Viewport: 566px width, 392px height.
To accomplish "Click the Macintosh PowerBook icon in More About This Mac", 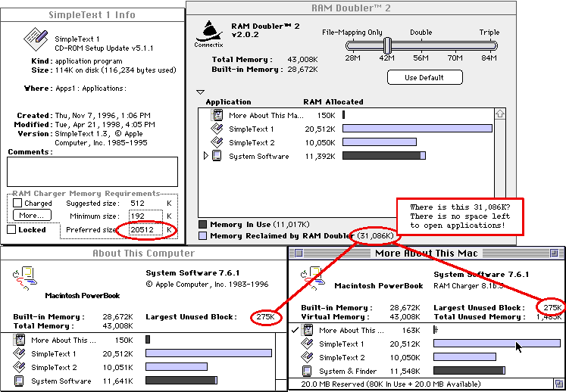I will tap(313, 278).
